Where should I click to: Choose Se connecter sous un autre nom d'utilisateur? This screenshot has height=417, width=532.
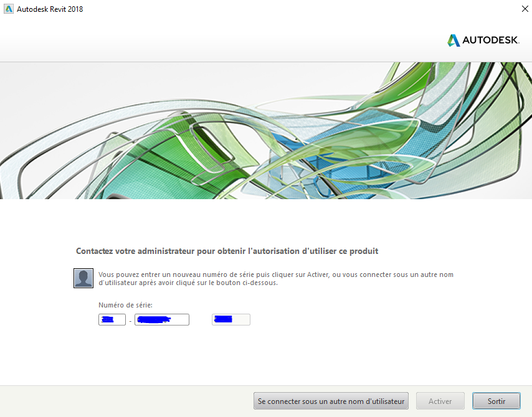pyautogui.click(x=331, y=401)
